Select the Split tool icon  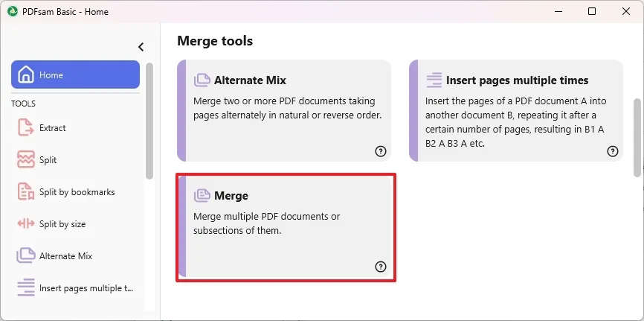[26, 160]
